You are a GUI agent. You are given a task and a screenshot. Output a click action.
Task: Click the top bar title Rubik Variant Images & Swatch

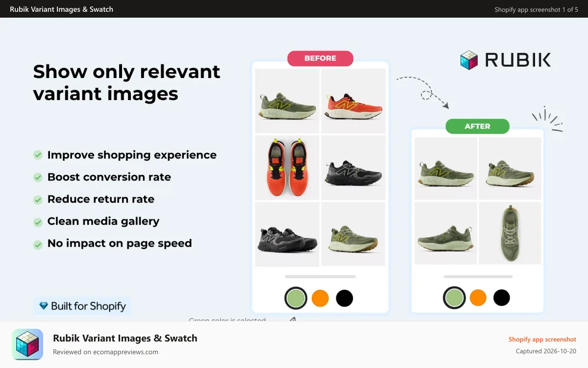pos(61,9)
